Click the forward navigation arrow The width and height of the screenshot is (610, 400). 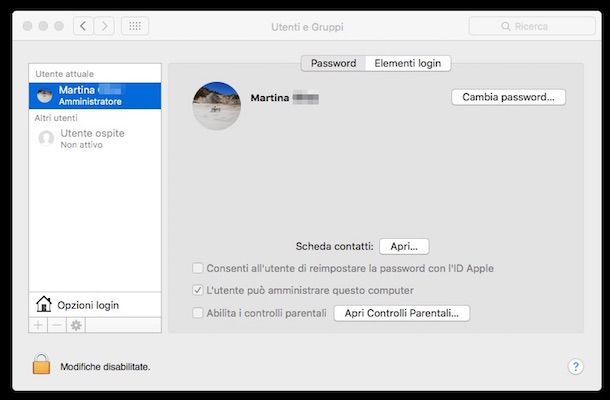[104, 26]
